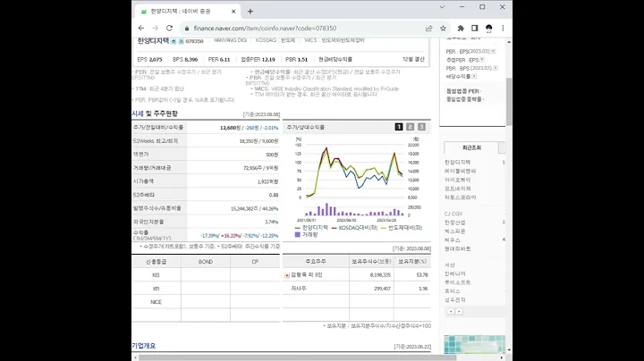Click the lock icon in address bar
Screen dimensions: 644x361
(x=187, y=29)
